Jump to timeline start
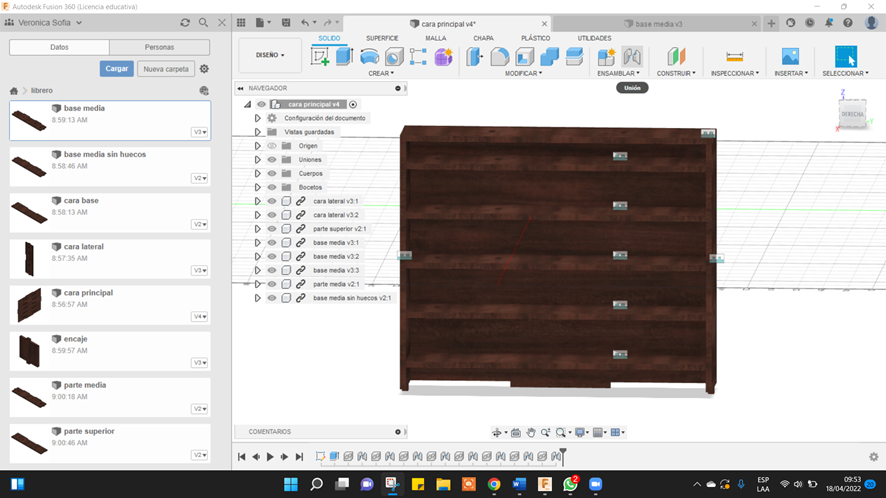Image resolution: width=886 pixels, height=498 pixels. pos(241,457)
